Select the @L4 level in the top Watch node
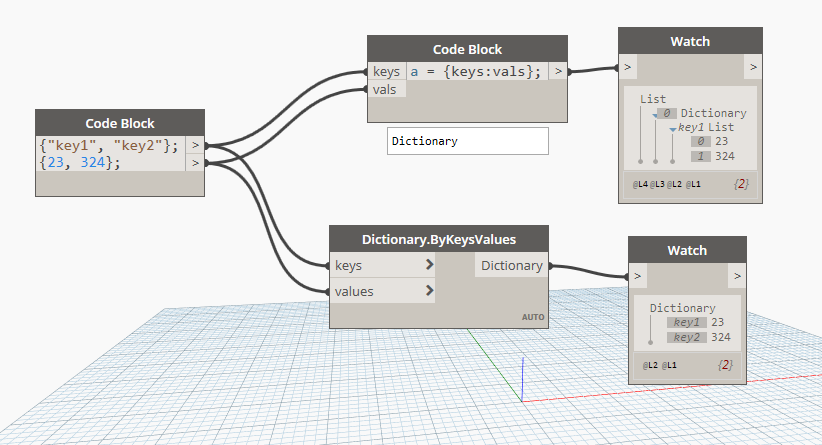Screen dimensions: 822x445 click(640, 184)
